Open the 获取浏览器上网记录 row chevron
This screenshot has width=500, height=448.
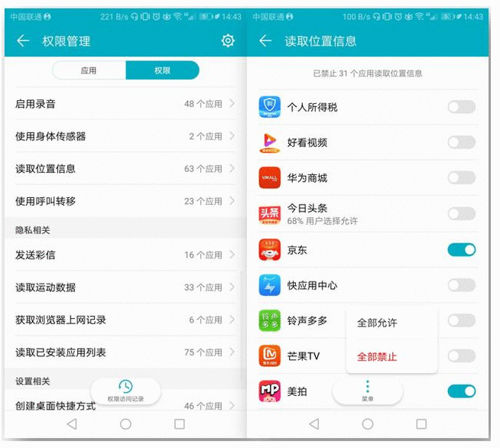coord(232,320)
